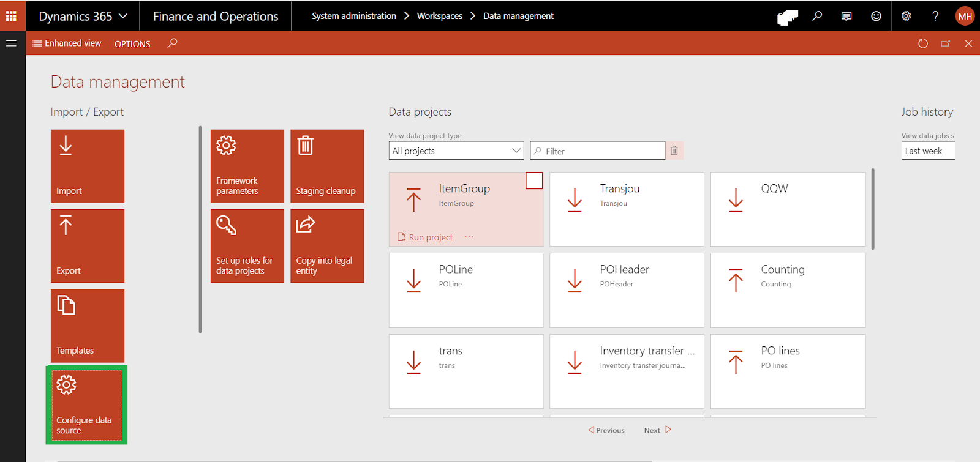
Task: Open the ItemGroup more options ellipsis
Action: 469,237
